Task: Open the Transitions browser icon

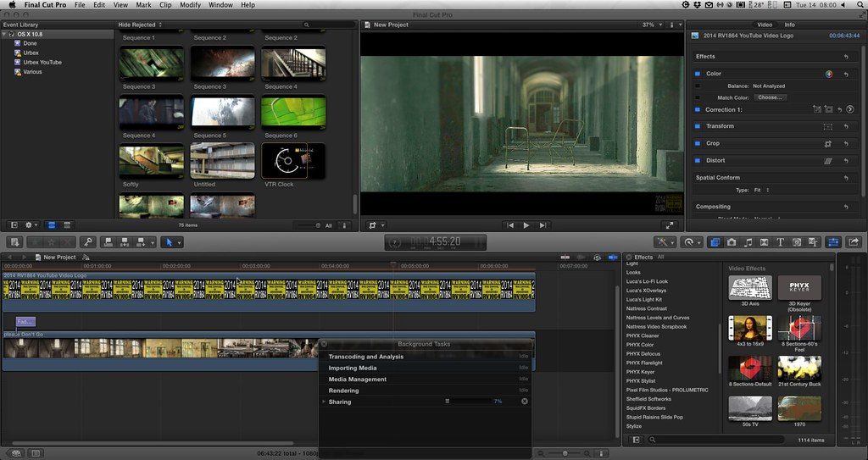Action: [764, 242]
